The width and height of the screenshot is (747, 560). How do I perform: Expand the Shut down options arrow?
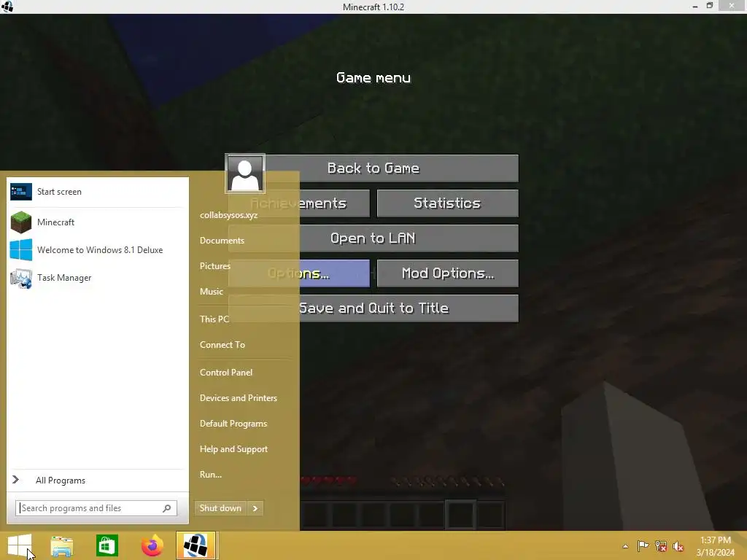255,508
